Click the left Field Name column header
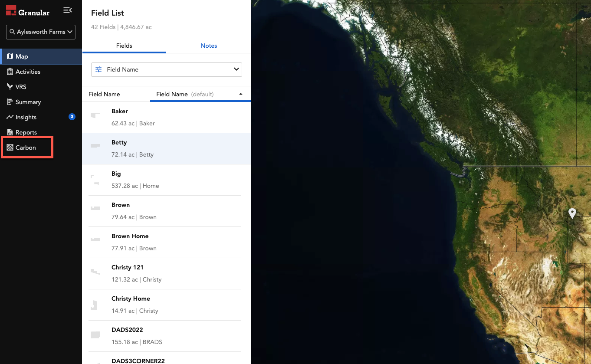 tap(104, 94)
